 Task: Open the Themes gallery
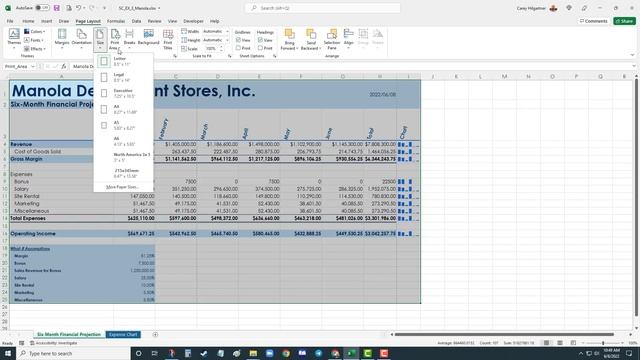14,39
